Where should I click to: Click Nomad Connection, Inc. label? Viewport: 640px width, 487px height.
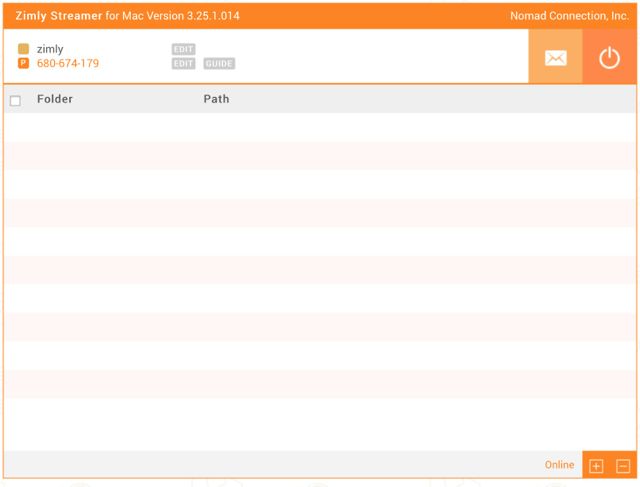(x=569, y=16)
